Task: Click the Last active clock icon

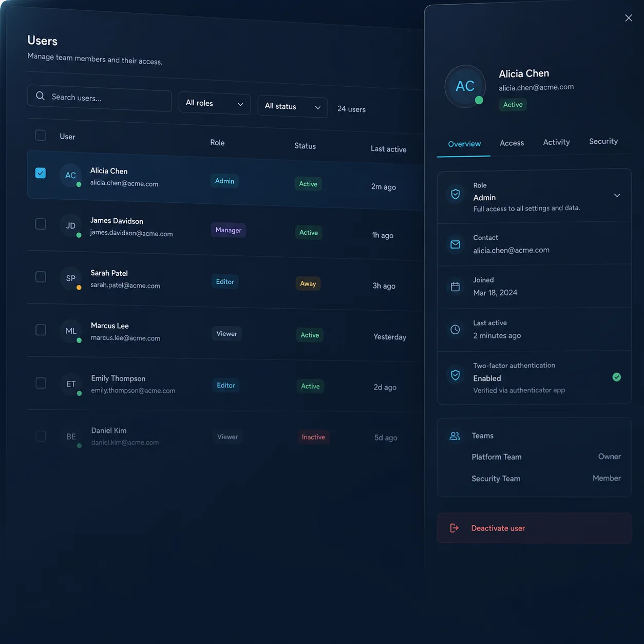Action: tap(455, 330)
